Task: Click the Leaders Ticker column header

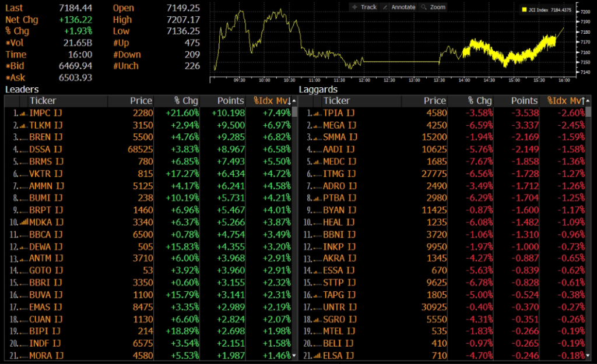Action: [x=43, y=101]
